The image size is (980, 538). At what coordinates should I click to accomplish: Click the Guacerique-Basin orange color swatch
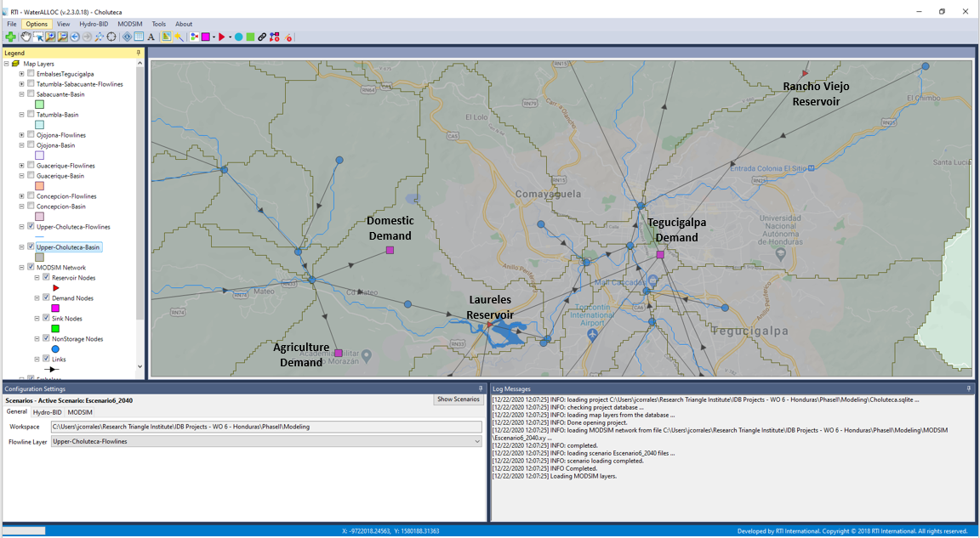click(39, 186)
